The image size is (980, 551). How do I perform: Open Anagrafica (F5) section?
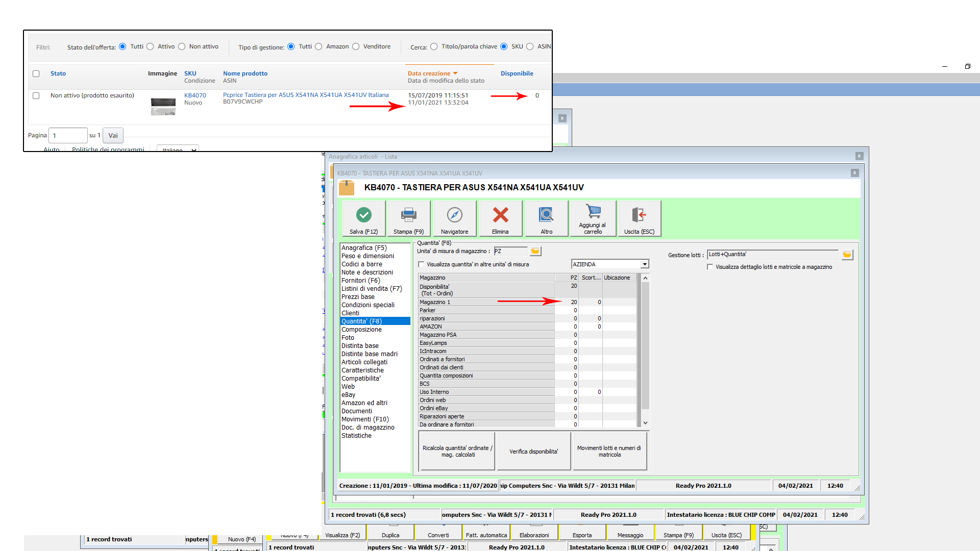tap(364, 248)
